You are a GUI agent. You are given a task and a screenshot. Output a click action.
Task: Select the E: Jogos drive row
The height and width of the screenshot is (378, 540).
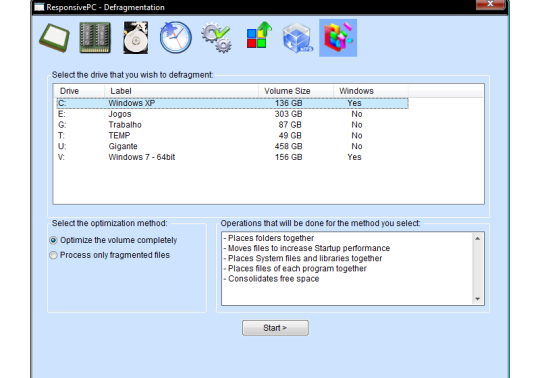pyautogui.click(x=232, y=114)
